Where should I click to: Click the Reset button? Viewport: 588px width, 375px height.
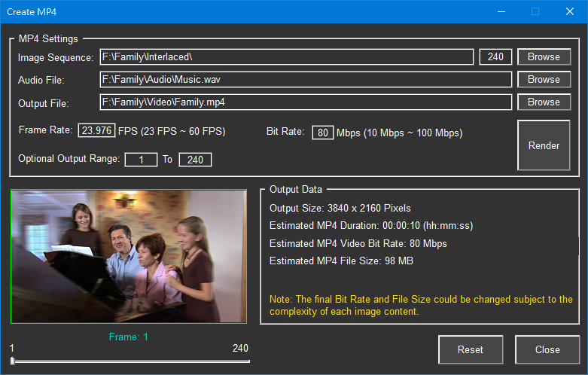coord(471,349)
